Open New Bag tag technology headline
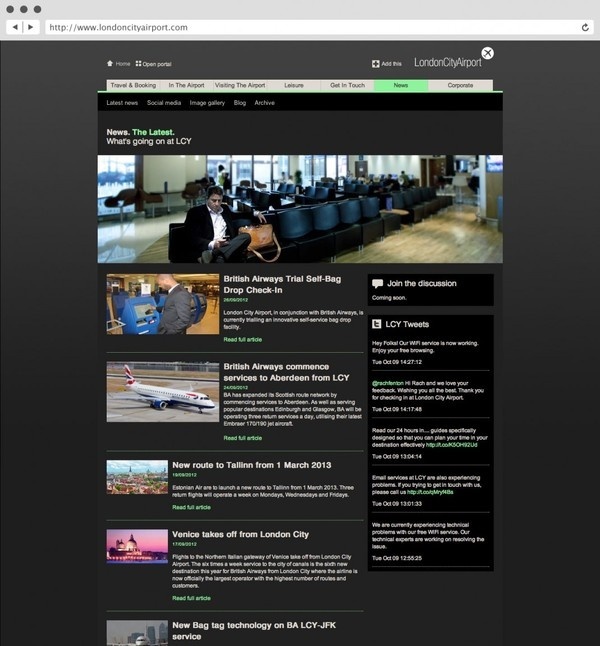This screenshot has width=600, height=646. click(x=254, y=631)
